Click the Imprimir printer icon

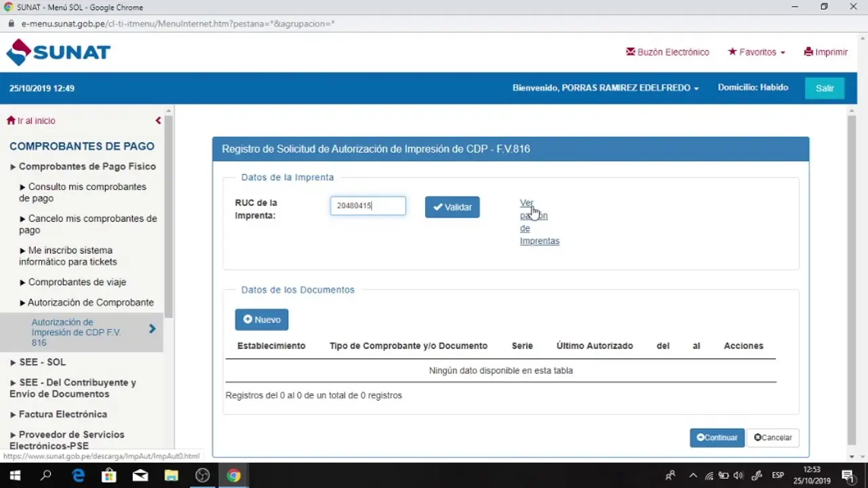click(808, 52)
